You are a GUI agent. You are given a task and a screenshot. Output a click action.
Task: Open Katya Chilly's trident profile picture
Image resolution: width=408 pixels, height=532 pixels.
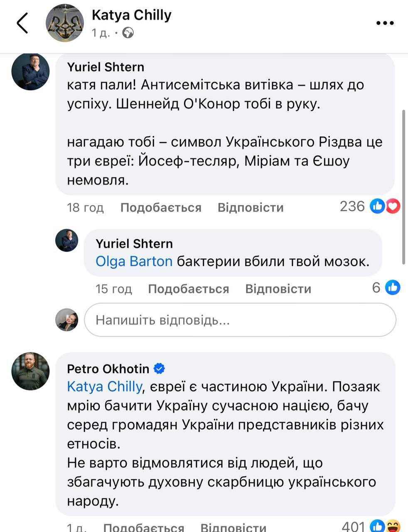[x=64, y=23]
